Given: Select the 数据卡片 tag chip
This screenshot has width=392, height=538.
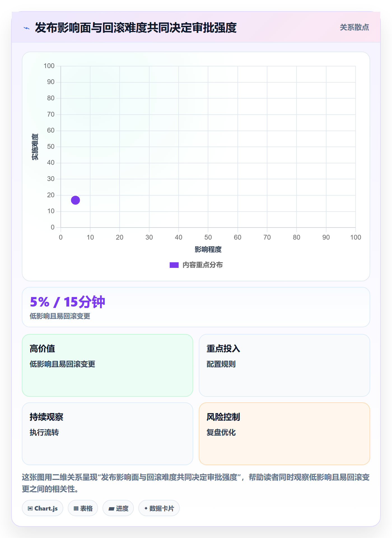Looking at the screenshot, I should click(x=159, y=508).
